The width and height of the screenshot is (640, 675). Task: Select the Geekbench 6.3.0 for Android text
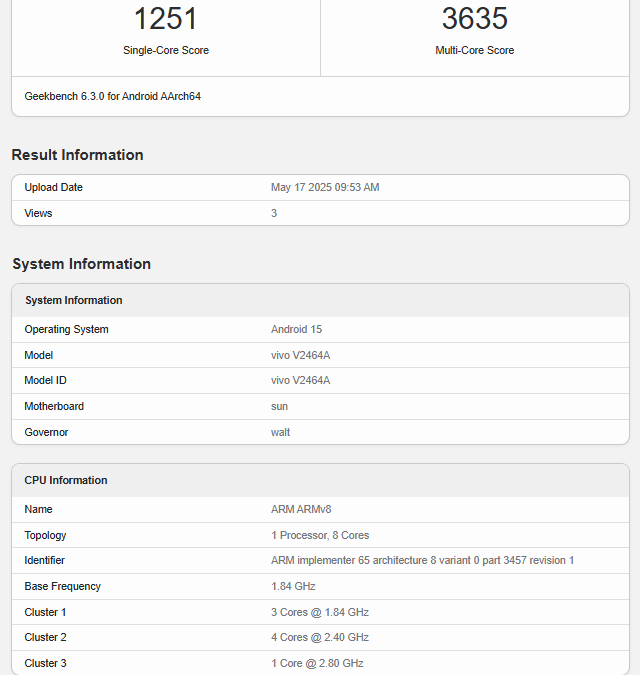click(113, 97)
